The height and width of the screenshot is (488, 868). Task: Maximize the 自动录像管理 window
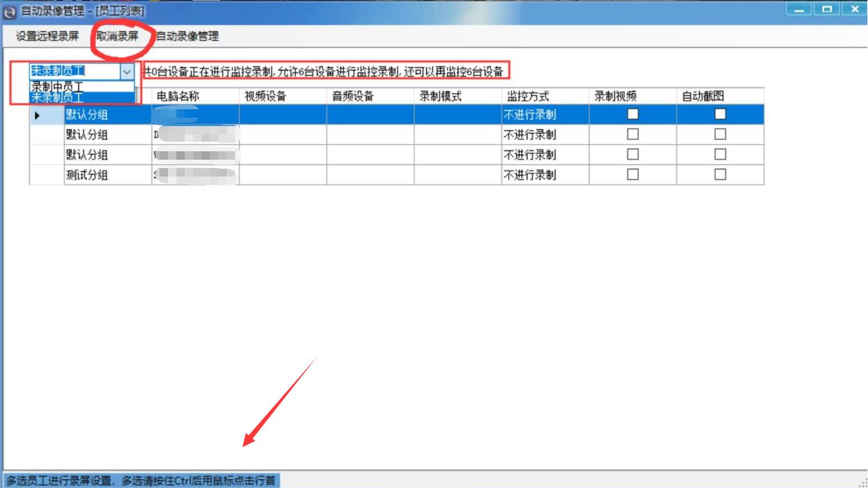827,10
